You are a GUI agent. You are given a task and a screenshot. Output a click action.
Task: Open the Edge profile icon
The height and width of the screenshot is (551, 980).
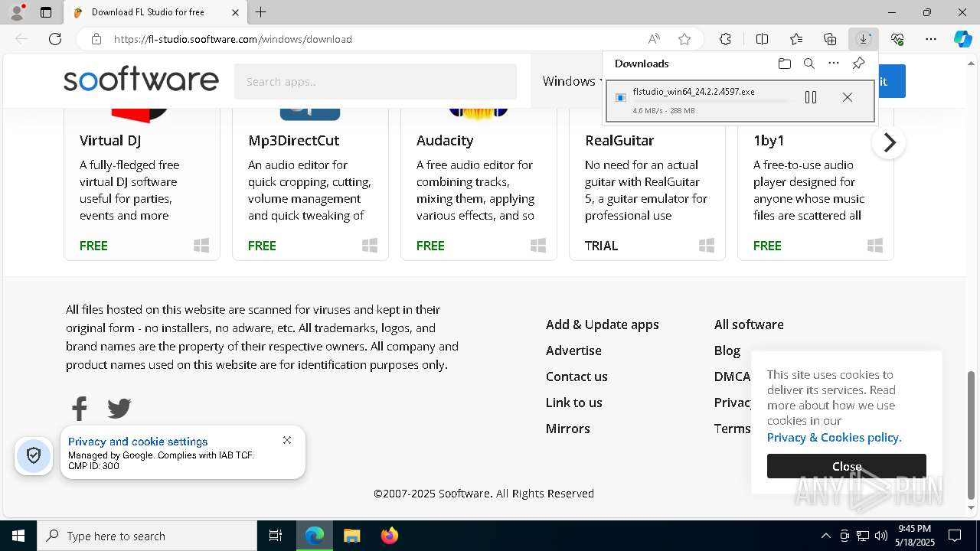point(16,12)
